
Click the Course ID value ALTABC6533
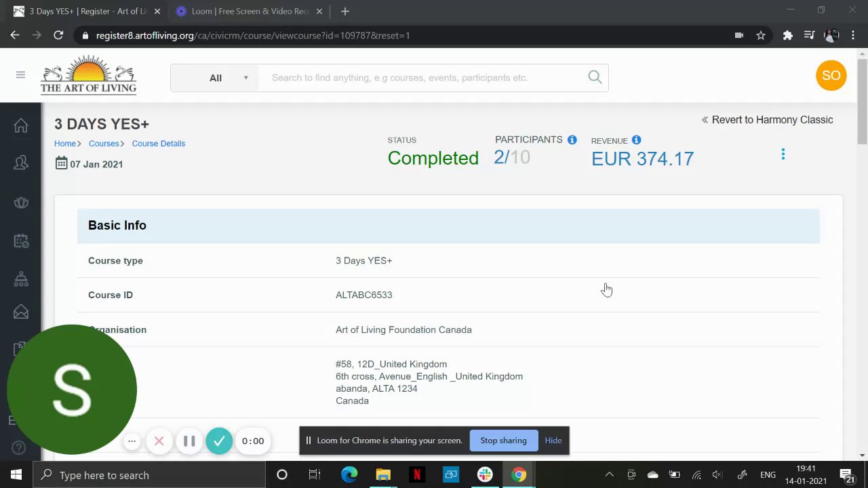[x=363, y=295]
